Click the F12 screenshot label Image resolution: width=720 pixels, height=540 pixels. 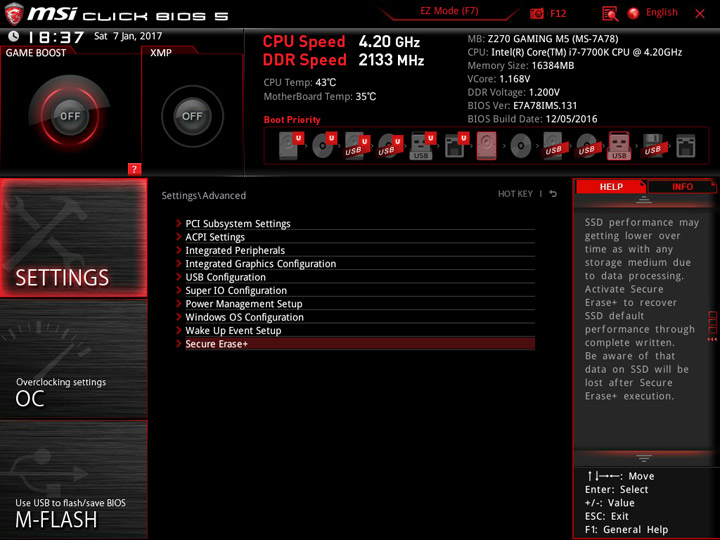point(558,13)
